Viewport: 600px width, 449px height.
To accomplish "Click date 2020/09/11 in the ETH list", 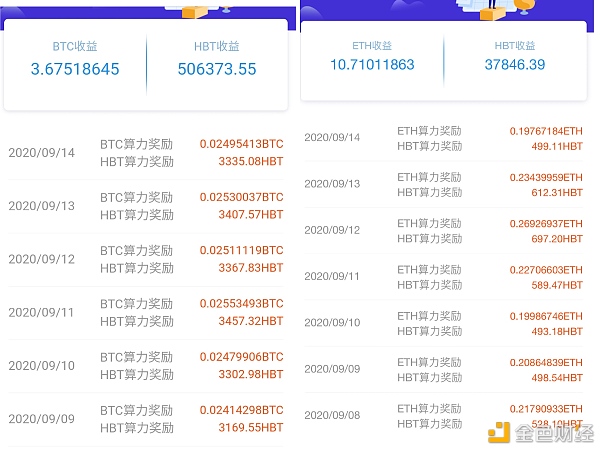I will coord(332,276).
